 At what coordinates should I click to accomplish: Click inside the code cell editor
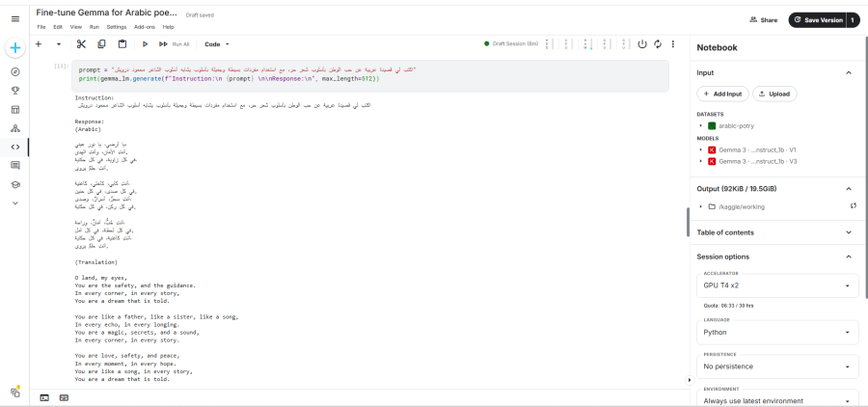click(369, 76)
